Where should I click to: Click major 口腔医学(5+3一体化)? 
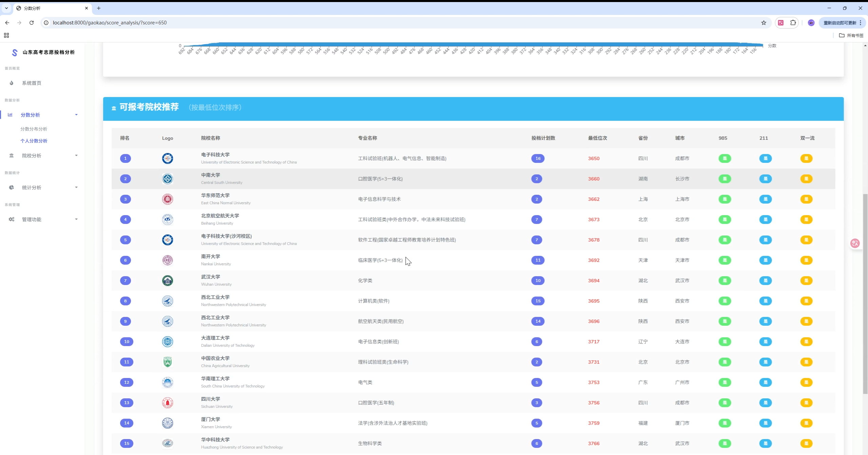tap(380, 179)
